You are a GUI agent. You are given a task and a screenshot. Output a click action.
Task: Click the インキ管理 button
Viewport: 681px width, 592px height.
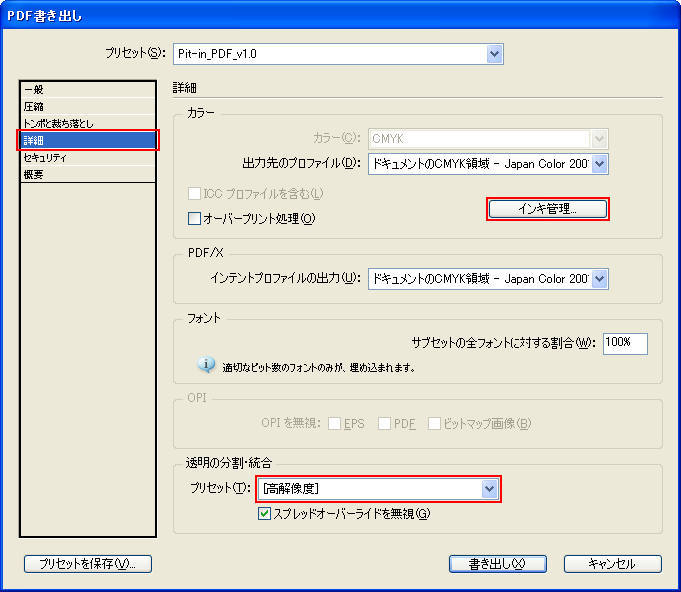(548, 209)
